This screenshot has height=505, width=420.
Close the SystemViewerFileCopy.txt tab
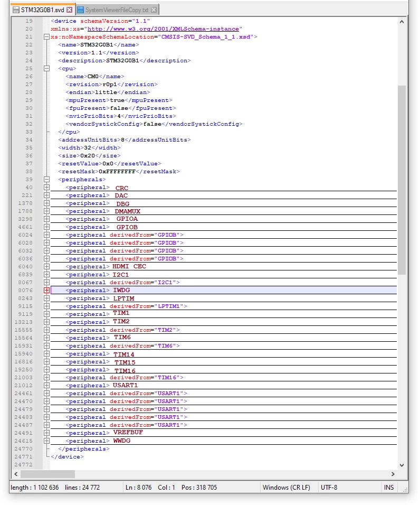click(x=154, y=10)
